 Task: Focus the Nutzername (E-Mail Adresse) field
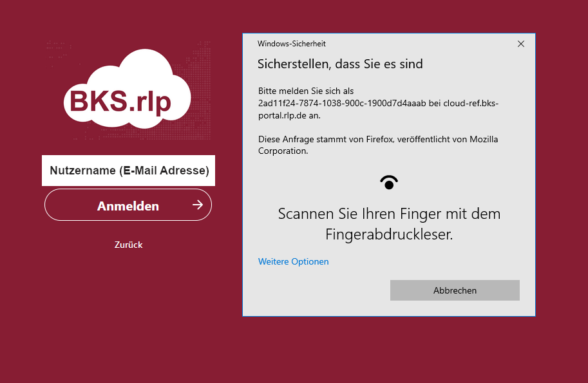[x=129, y=171]
